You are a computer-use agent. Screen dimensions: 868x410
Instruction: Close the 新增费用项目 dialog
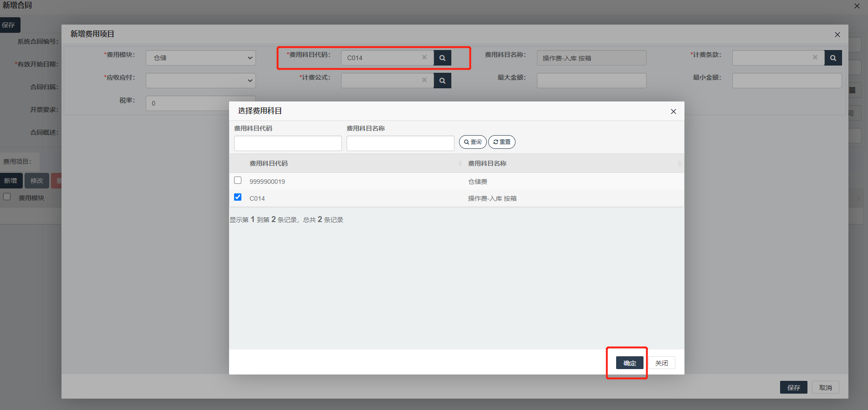pos(837,35)
